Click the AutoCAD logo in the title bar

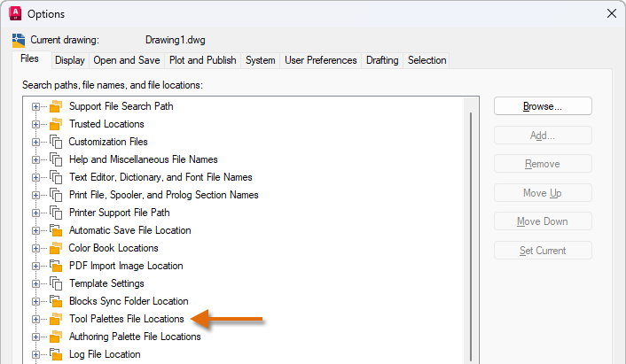pyautogui.click(x=15, y=13)
